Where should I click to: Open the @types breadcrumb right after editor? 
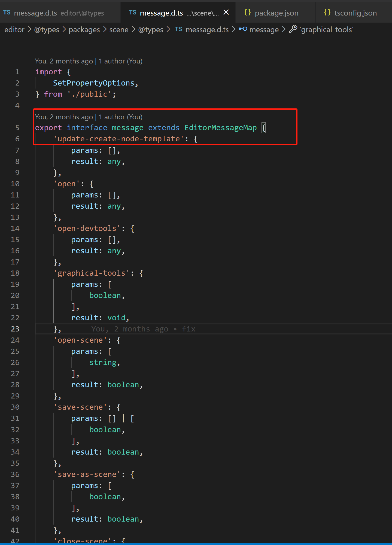point(47,30)
